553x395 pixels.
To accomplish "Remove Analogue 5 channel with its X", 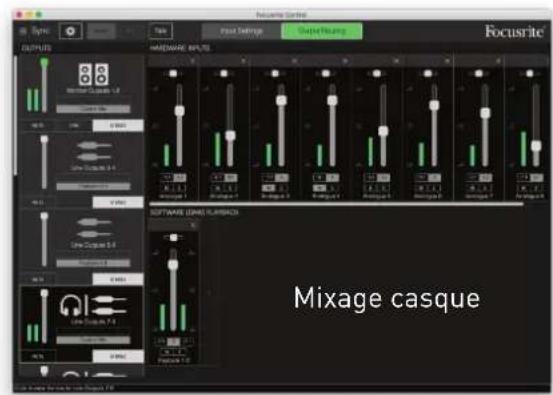I will [x=396, y=61].
